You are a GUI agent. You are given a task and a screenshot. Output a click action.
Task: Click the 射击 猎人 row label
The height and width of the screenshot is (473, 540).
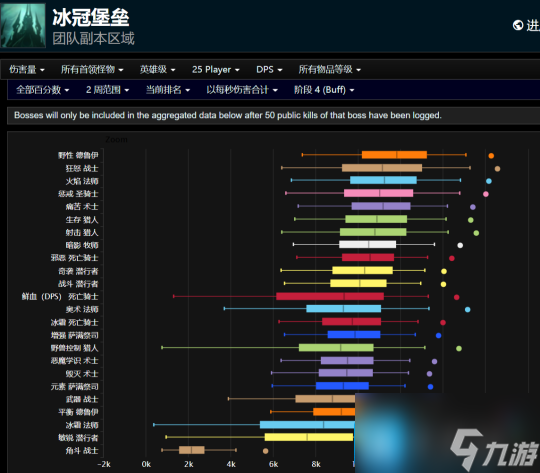point(82,233)
